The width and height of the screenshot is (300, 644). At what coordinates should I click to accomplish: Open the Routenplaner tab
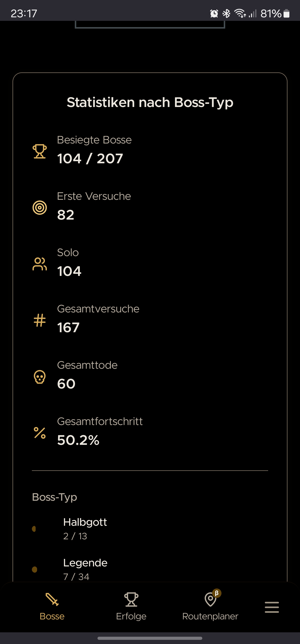pyautogui.click(x=210, y=606)
